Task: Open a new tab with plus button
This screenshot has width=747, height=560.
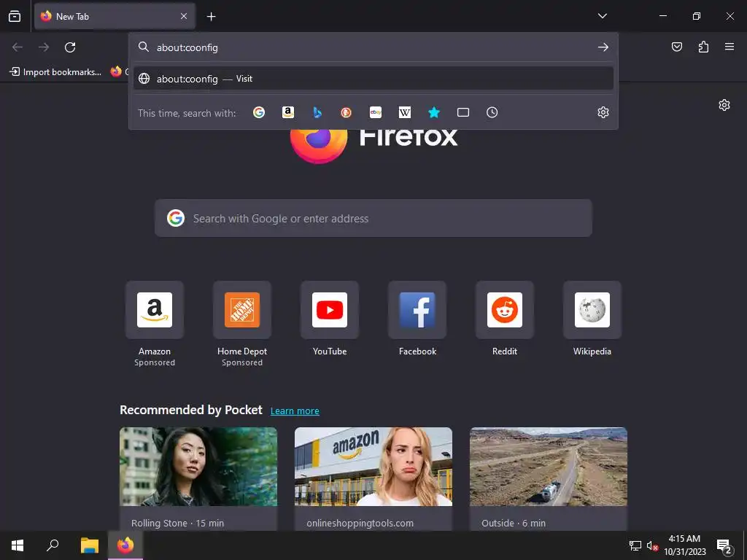Action: [211, 17]
